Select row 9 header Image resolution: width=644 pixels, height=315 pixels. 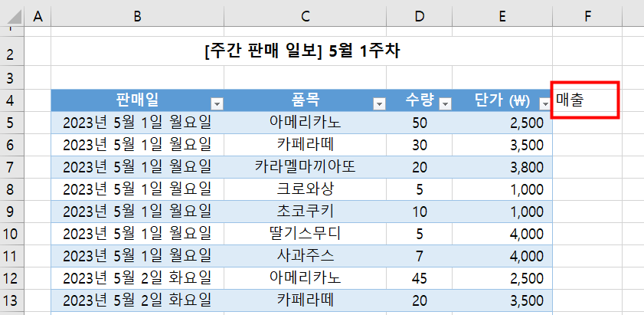click(12, 212)
